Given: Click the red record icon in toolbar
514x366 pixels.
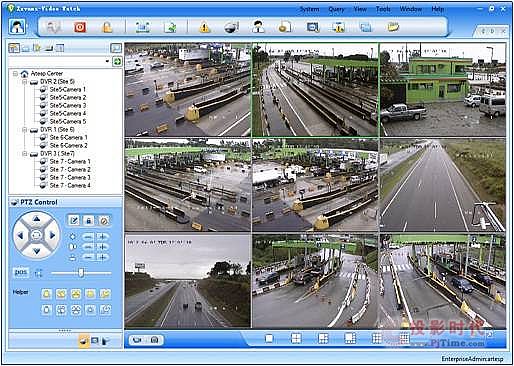Looking at the screenshot, I should pyautogui.click(x=80, y=27).
